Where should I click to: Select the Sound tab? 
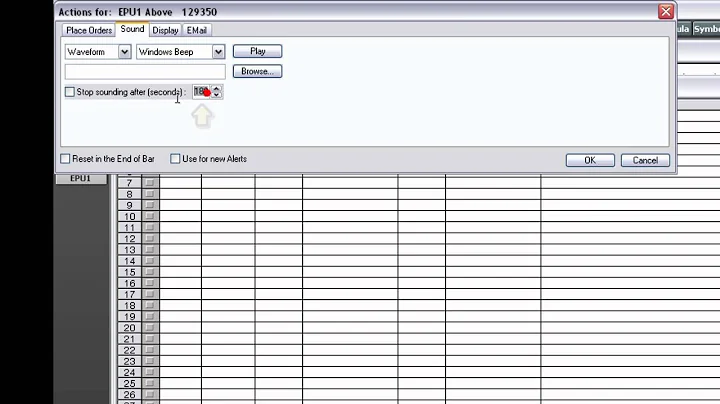(132, 29)
